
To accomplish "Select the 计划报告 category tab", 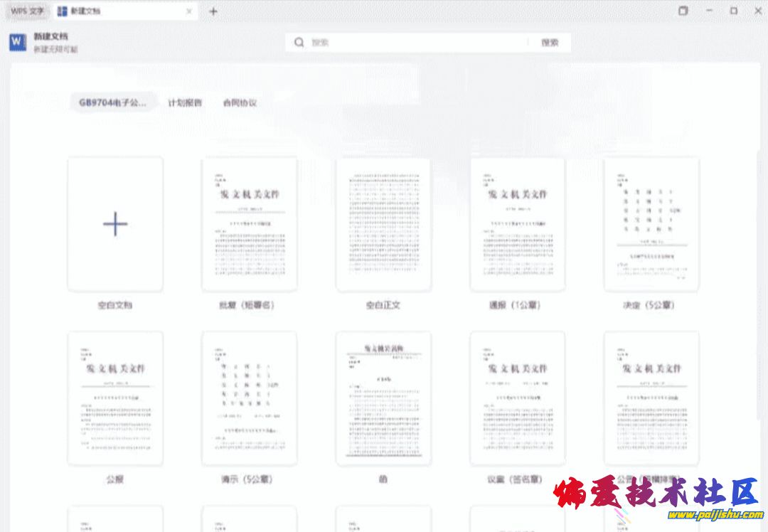I will tap(185, 102).
